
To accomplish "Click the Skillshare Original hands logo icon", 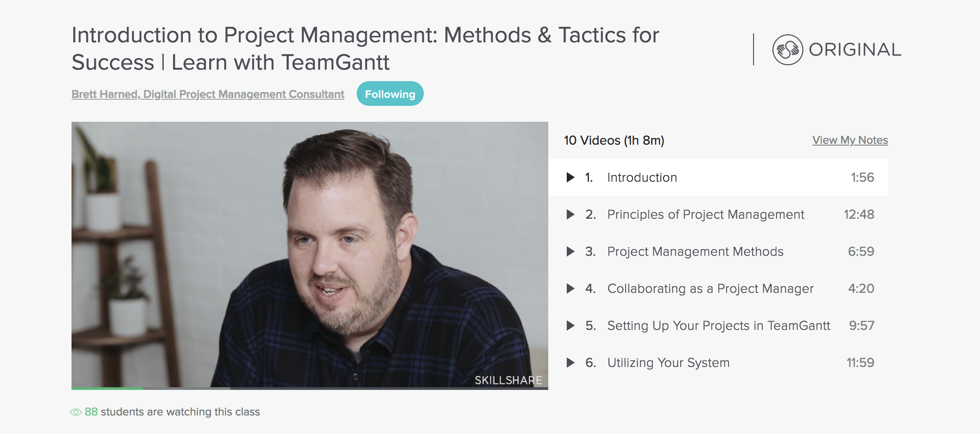I will pos(788,50).
